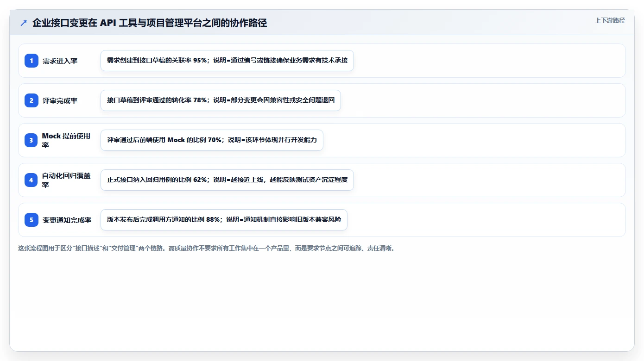Screen dimensions: 644x361
Task: Select the step 2 number badge
Action: point(32,100)
